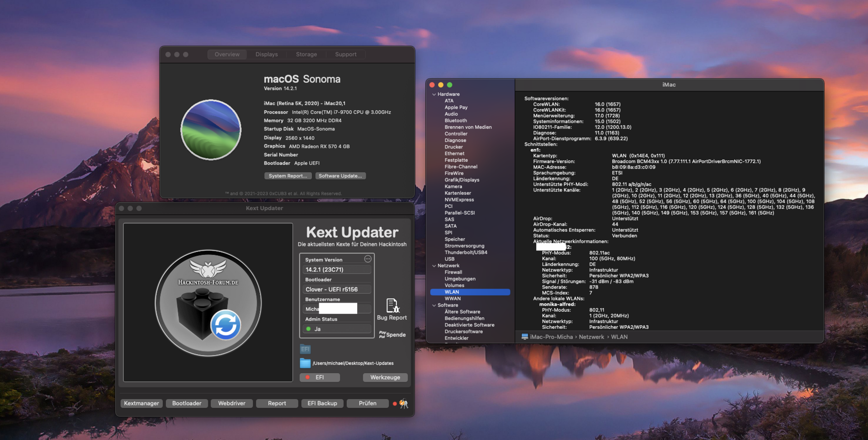Collapse the Netzwerk section in sidebar
Screen dimensions: 868x440
pyautogui.click(x=434, y=266)
